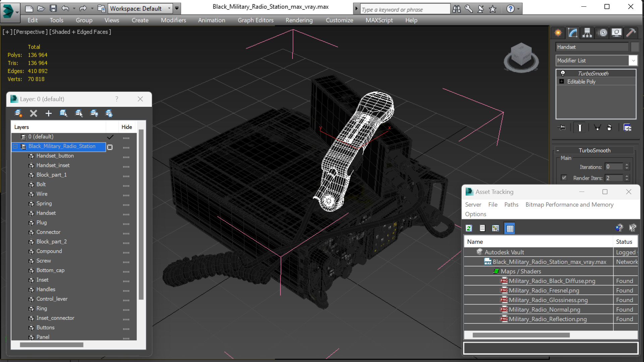Set 0 (default) as the current layer
Image resolution: width=644 pixels, height=362 pixels.
tap(110, 137)
